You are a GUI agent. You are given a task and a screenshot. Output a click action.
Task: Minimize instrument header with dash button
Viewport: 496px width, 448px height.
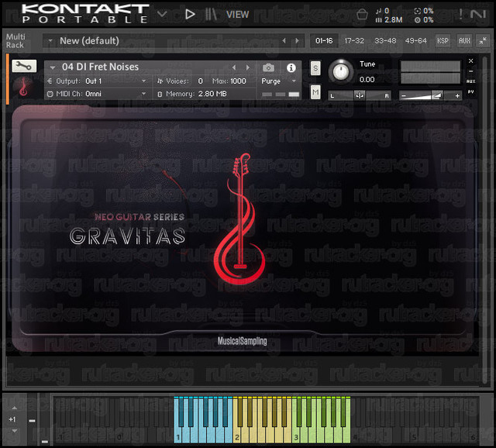(470, 71)
